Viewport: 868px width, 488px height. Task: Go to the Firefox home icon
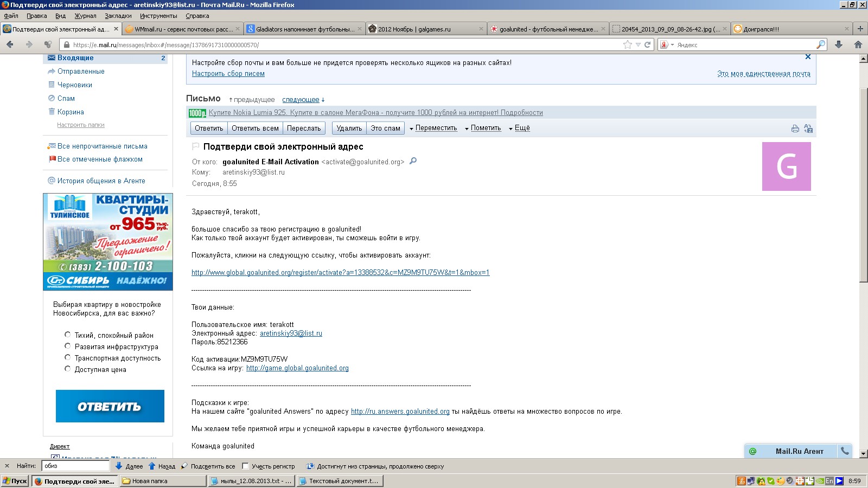click(x=858, y=45)
